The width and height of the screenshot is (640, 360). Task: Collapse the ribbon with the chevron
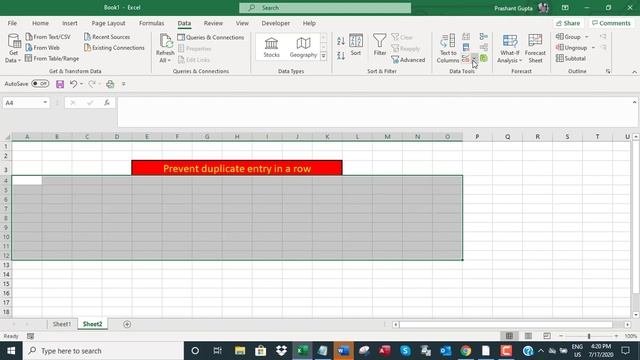coord(634,72)
